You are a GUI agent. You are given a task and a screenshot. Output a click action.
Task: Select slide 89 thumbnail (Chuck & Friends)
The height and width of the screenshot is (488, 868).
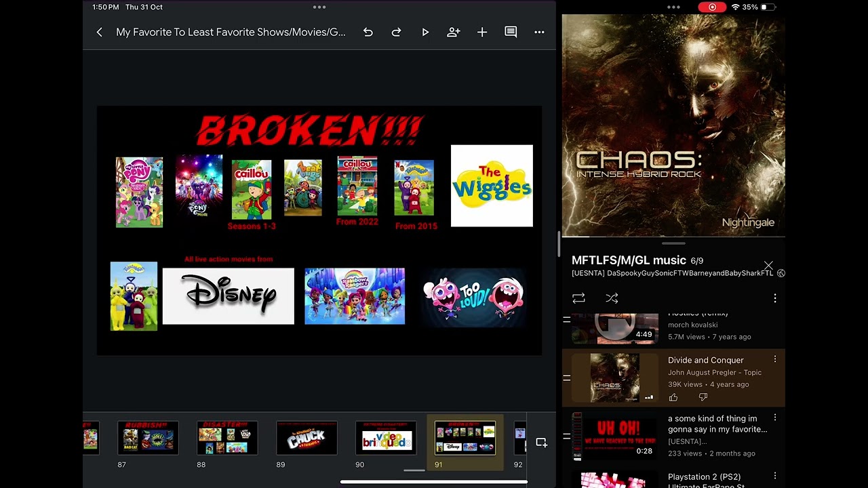click(307, 438)
